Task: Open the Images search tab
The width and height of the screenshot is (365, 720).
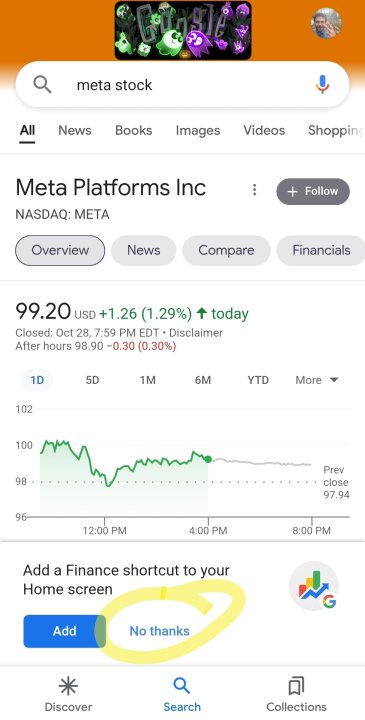Action: tap(198, 130)
